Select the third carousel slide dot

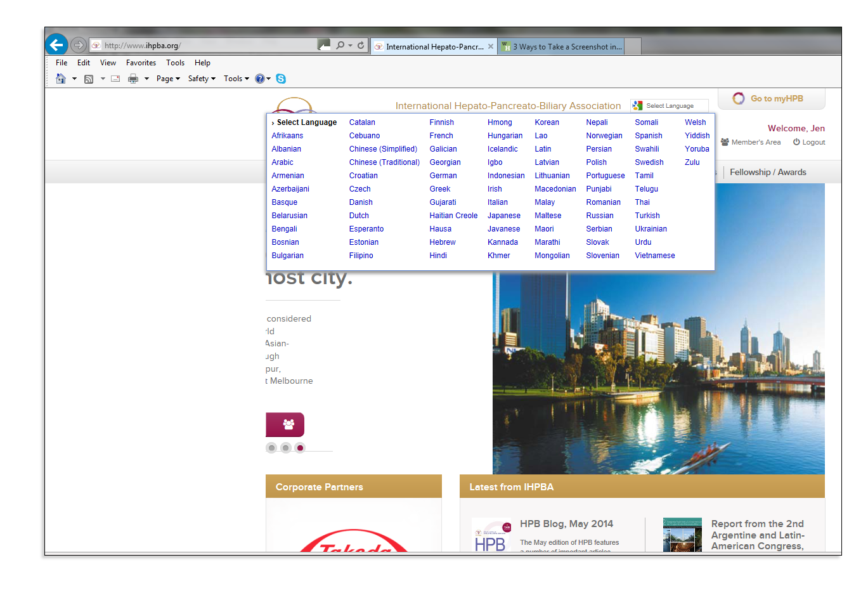pyautogui.click(x=301, y=448)
